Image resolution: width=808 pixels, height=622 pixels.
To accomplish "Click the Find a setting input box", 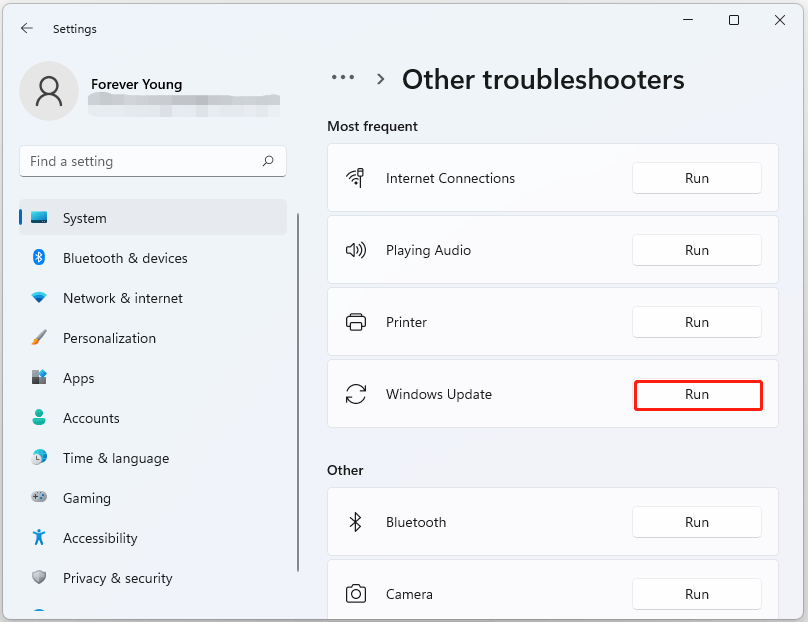I will coord(152,161).
